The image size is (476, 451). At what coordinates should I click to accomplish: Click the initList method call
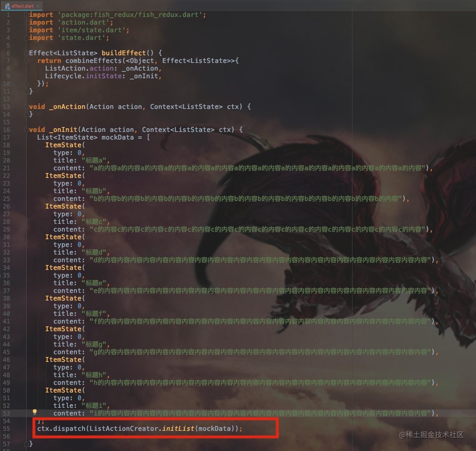[x=178, y=428]
